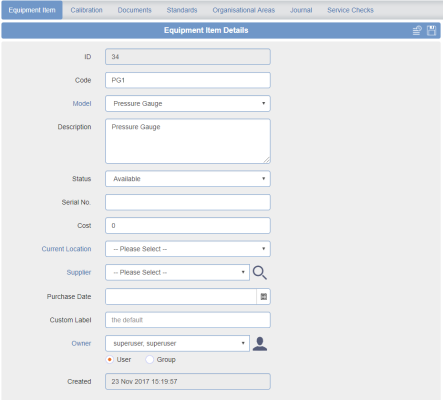
Task: Follow the Current Location label link
Action: coord(66,249)
